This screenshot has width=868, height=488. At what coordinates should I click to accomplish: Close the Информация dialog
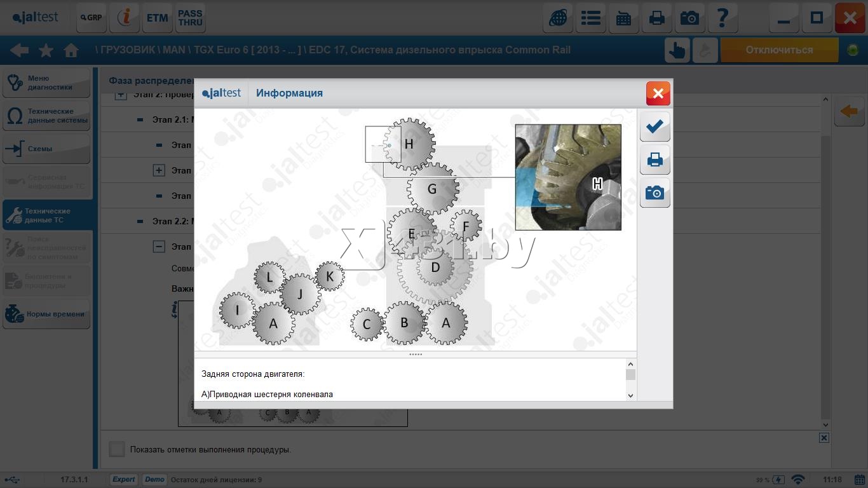[658, 93]
